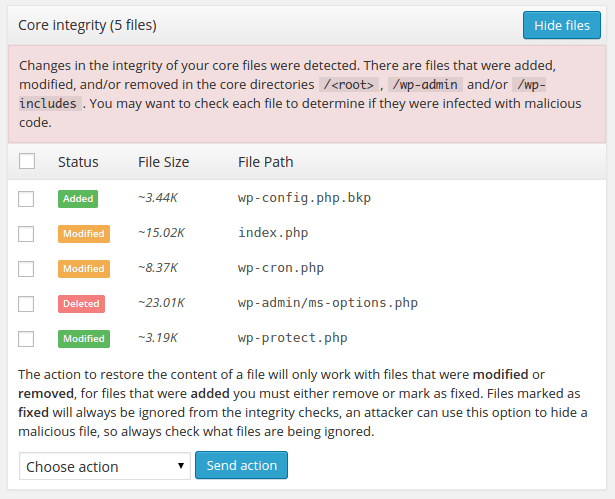This screenshot has width=615, height=499.
Task: Tick the checkbox for wp-cron.php
Action: tap(26, 269)
